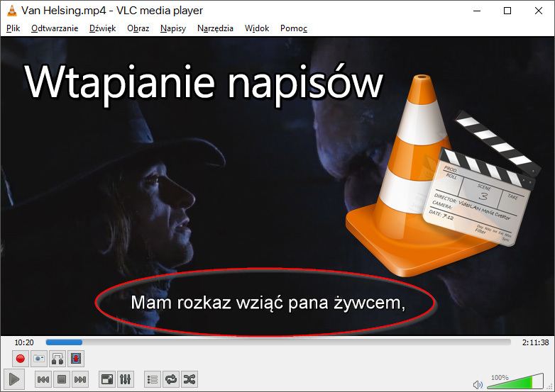Click the red Record button

click(21, 359)
